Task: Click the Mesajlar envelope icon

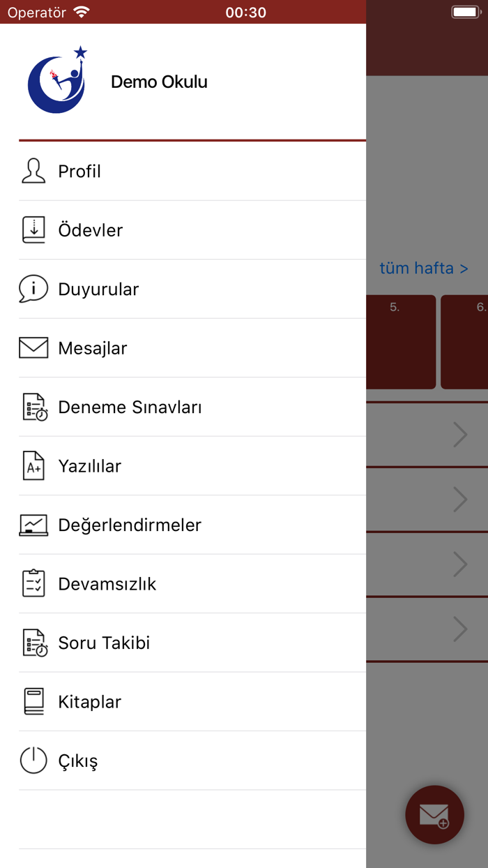Action: click(x=33, y=347)
